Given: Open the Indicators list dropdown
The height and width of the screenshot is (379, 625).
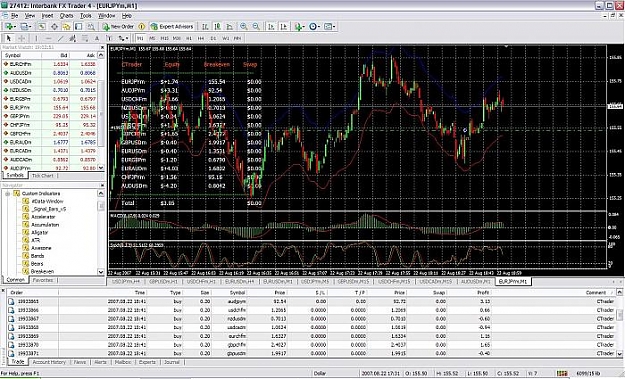Looking at the screenshot, I should (x=299, y=27).
